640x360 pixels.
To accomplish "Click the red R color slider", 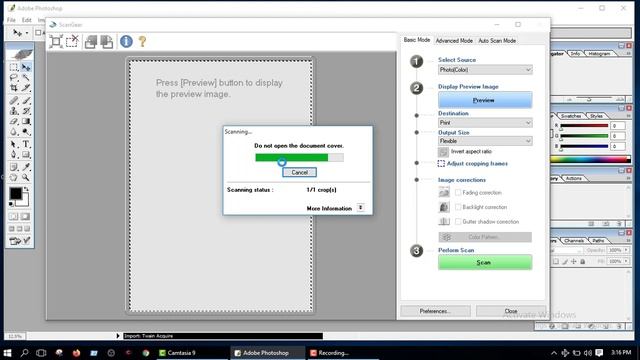I will 584,126.
